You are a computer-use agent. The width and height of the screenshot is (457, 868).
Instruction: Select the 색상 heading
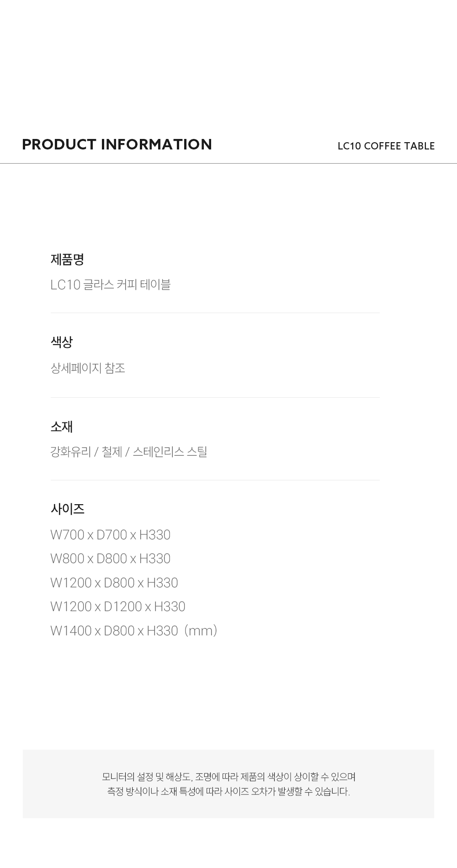62,342
